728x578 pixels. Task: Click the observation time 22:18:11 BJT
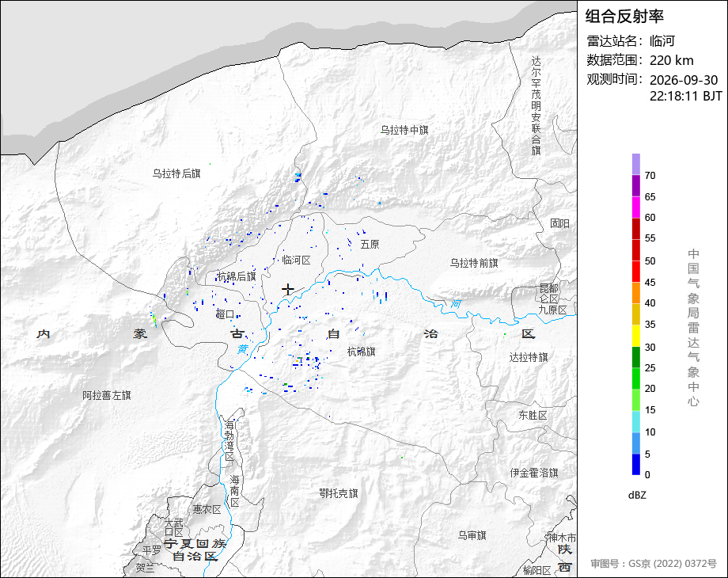686,96
